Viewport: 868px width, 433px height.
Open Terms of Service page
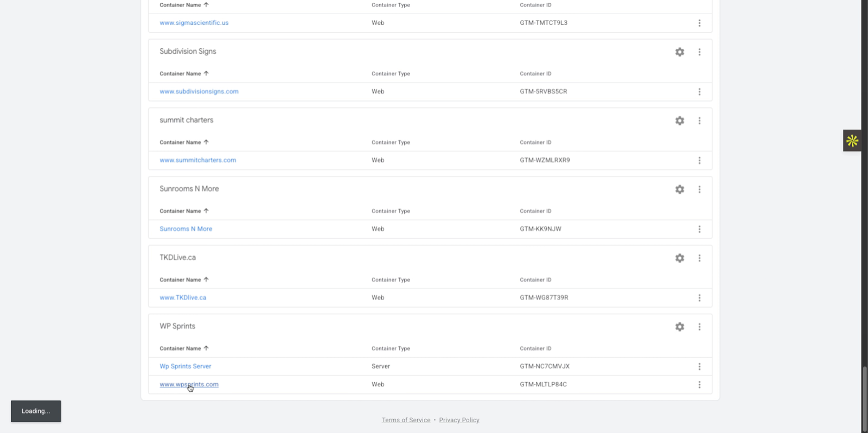[406, 420]
